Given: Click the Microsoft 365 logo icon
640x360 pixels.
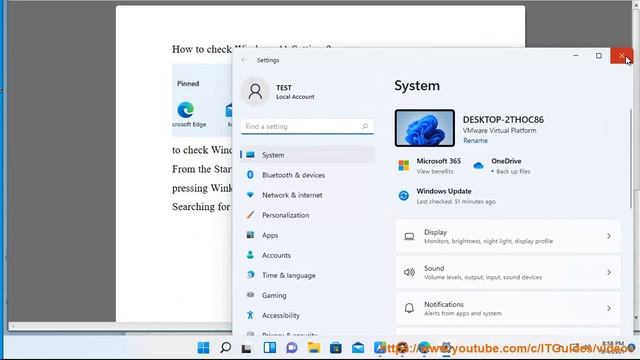Looking at the screenshot, I should click(404, 166).
